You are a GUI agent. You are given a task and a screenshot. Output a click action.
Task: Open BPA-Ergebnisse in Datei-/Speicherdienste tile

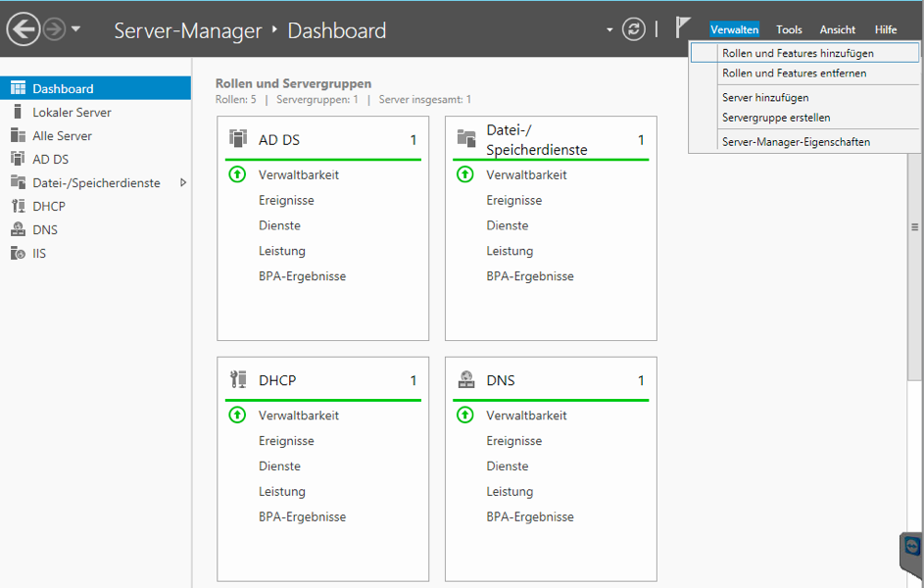pyautogui.click(x=530, y=276)
